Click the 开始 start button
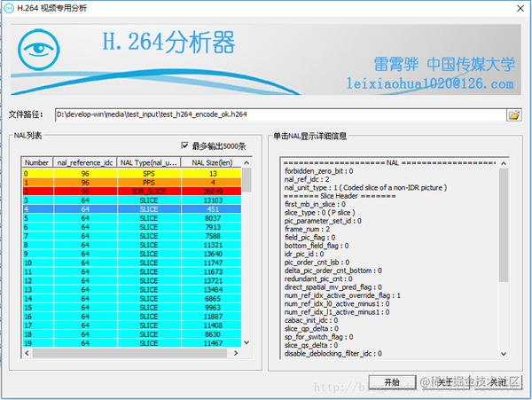This screenshot has height=400, width=532. (392, 382)
